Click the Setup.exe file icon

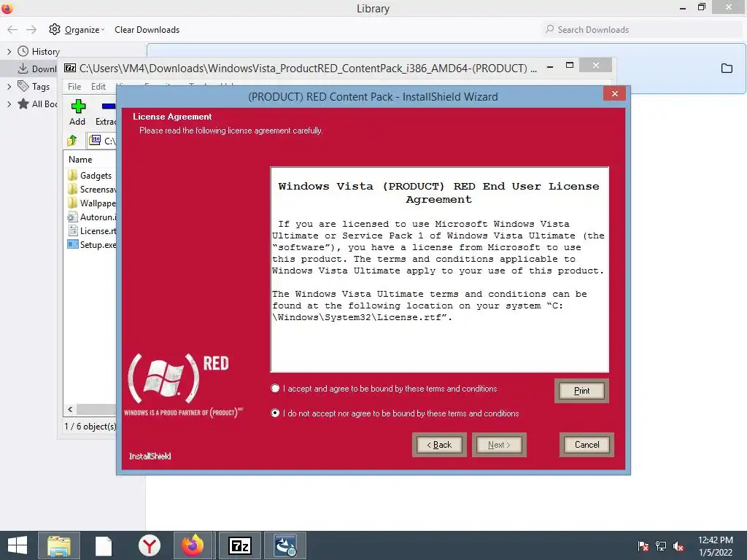(x=72, y=244)
